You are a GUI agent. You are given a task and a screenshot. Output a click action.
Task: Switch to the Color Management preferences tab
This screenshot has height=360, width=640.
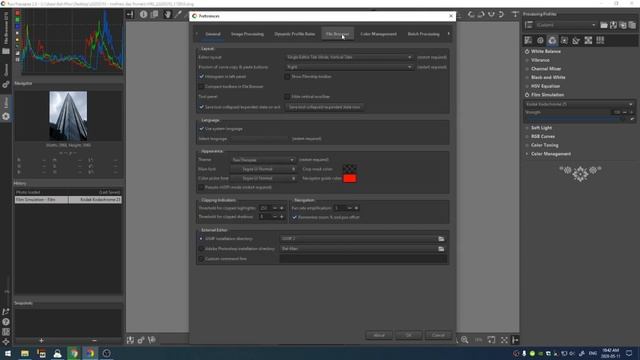tap(378, 34)
